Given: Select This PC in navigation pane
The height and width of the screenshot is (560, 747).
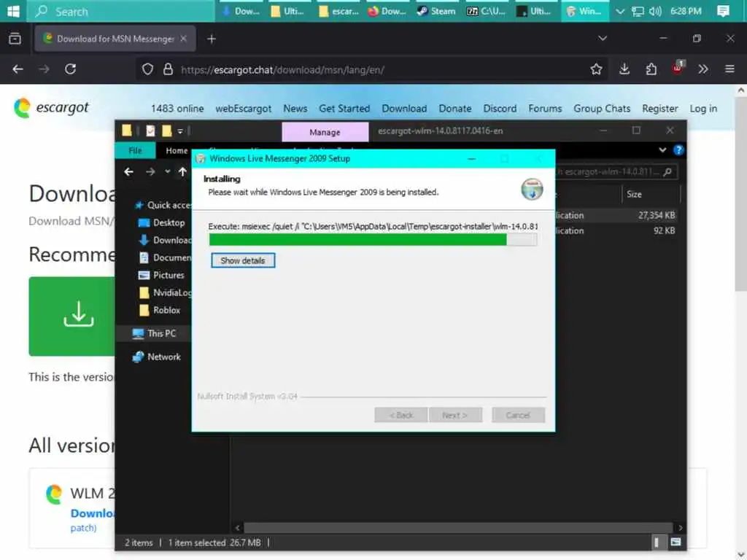Looking at the screenshot, I should point(154,333).
